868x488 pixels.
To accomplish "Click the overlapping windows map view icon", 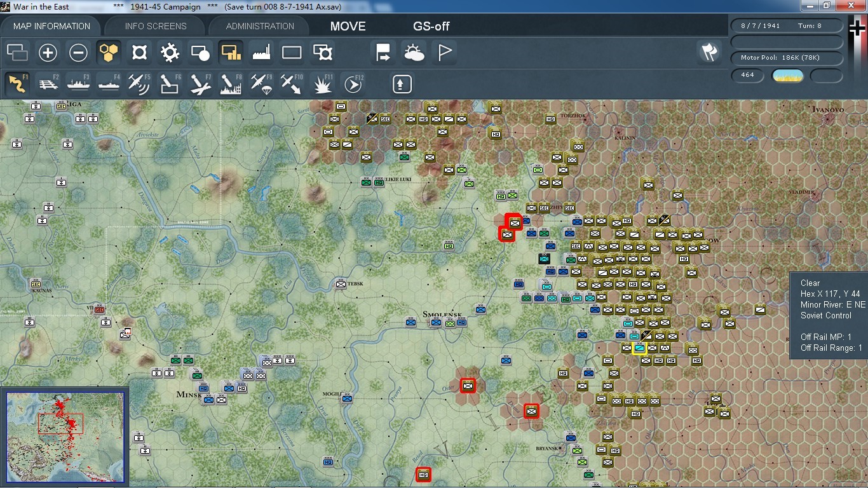I will coord(17,52).
